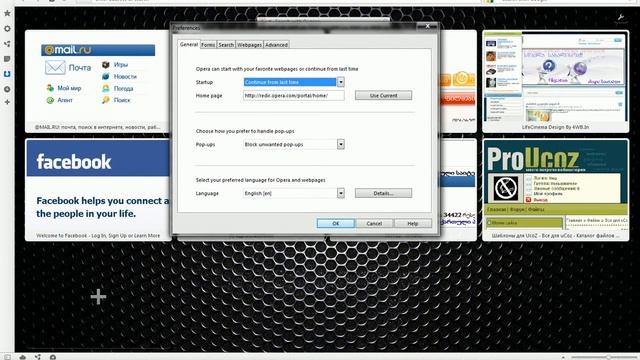Add a new Speed Dial entry with plus

[98, 297]
